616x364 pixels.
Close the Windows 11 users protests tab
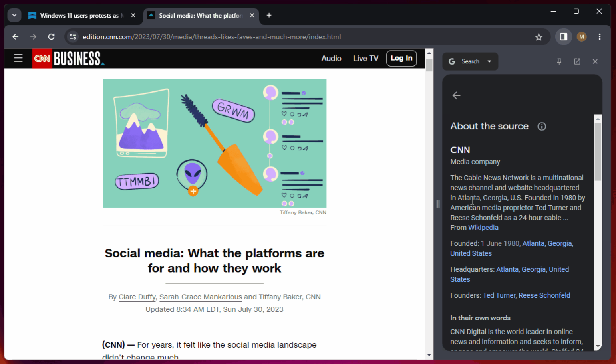tap(133, 16)
